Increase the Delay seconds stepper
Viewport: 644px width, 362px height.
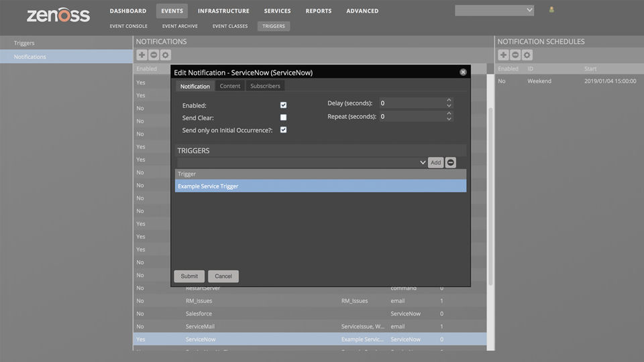point(449,101)
